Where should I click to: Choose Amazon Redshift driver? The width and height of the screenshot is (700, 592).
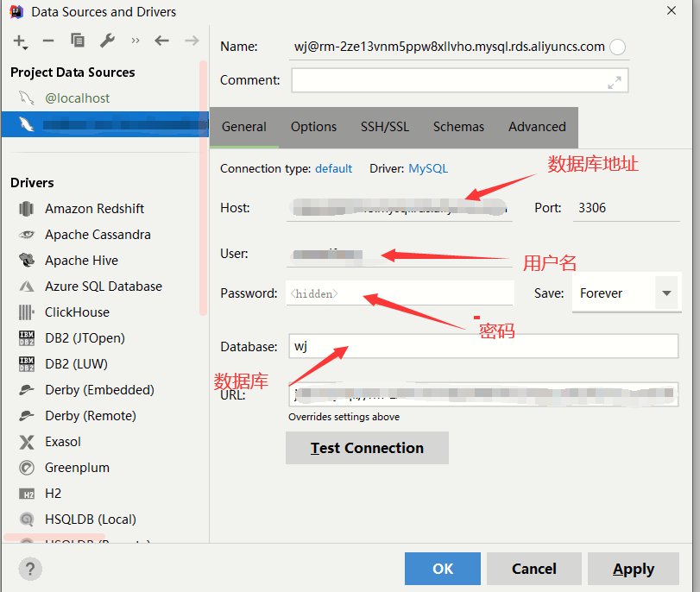click(x=94, y=209)
